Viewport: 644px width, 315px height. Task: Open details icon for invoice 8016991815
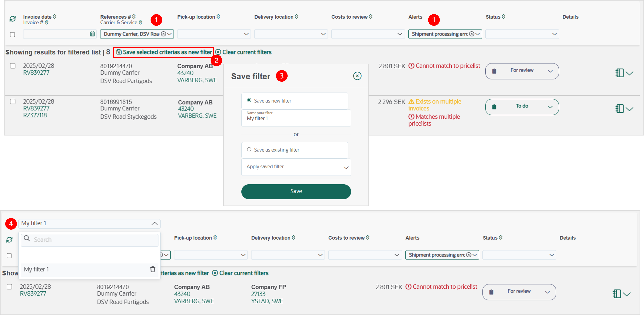pyautogui.click(x=619, y=109)
